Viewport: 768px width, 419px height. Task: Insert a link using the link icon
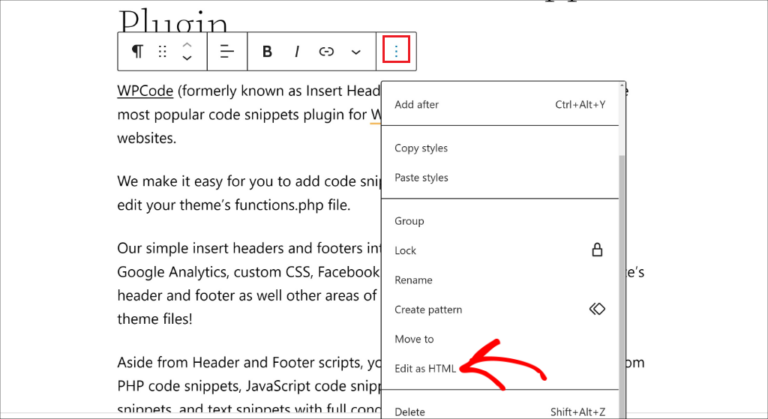pyautogui.click(x=326, y=51)
